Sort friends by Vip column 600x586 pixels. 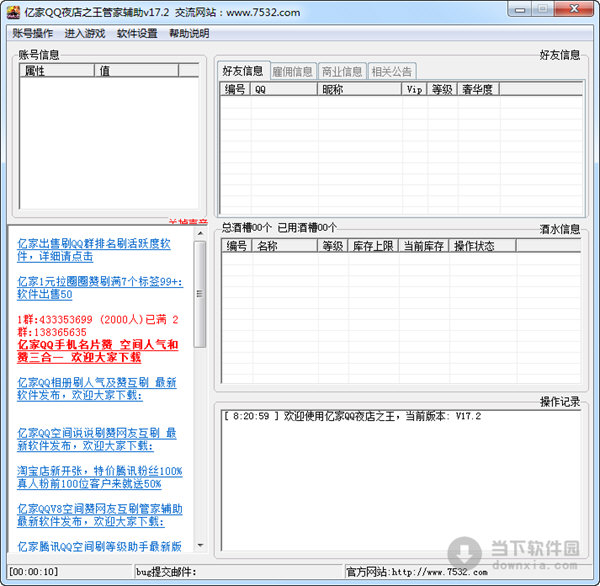414,90
